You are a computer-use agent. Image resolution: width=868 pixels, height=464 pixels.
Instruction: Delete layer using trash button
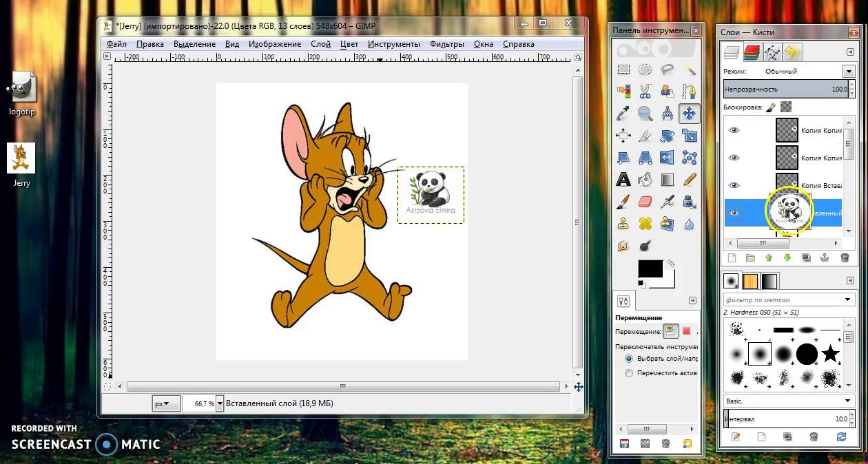(845, 258)
